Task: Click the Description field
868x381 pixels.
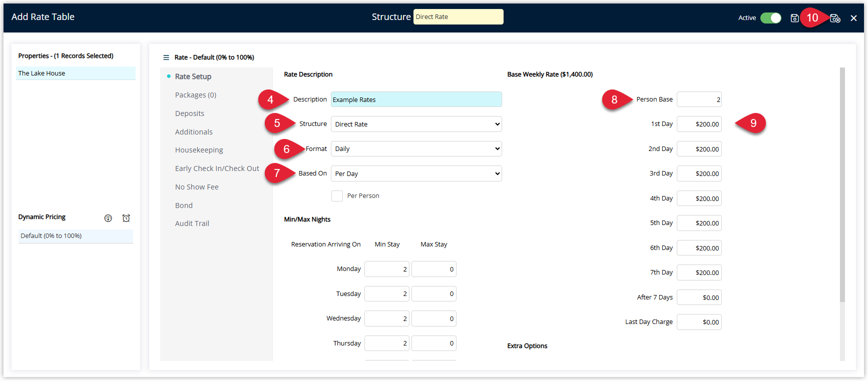Action: point(416,99)
